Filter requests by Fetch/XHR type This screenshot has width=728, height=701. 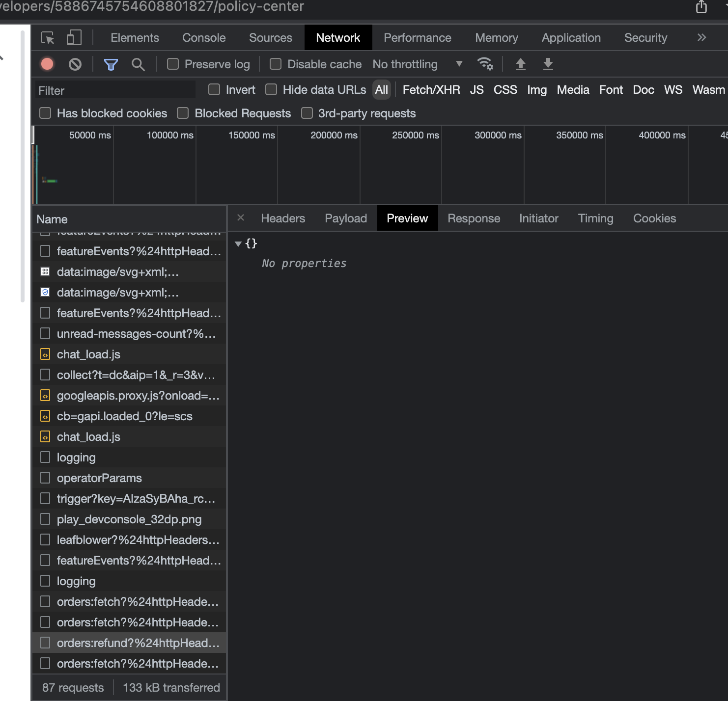click(x=431, y=90)
